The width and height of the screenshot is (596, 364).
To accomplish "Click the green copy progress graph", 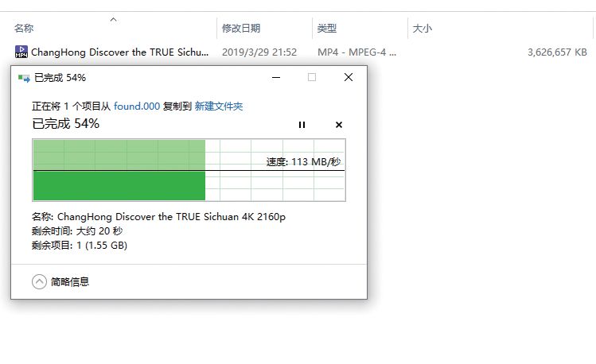I will (189, 169).
